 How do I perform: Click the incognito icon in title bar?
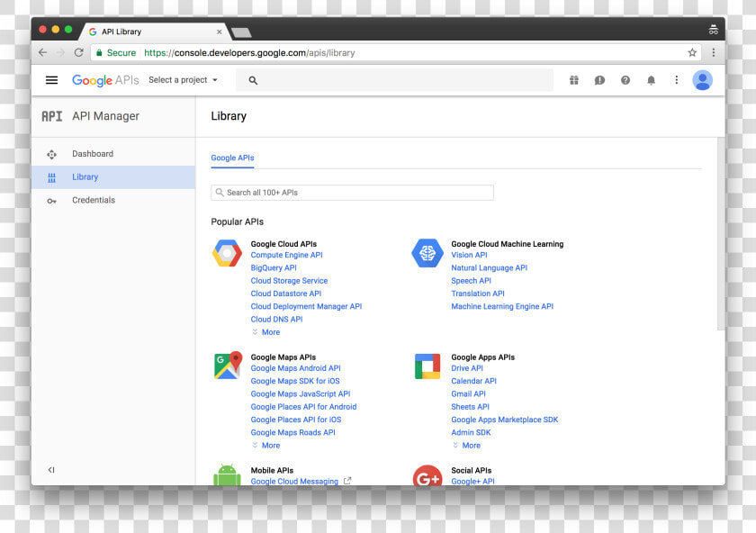point(713,30)
